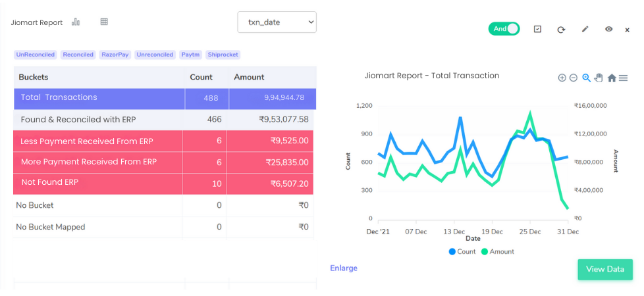The image size is (644, 296).
Task: Click the chart zoom out icon
Action: [x=574, y=78]
